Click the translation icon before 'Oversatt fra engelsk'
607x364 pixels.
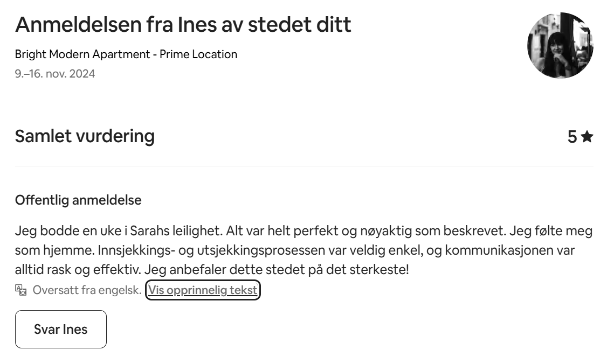pyautogui.click(x=21, y=290)
